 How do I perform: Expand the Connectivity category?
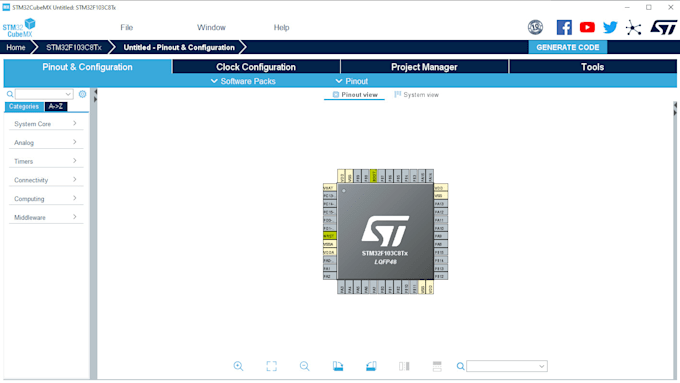tap(46, 180)
